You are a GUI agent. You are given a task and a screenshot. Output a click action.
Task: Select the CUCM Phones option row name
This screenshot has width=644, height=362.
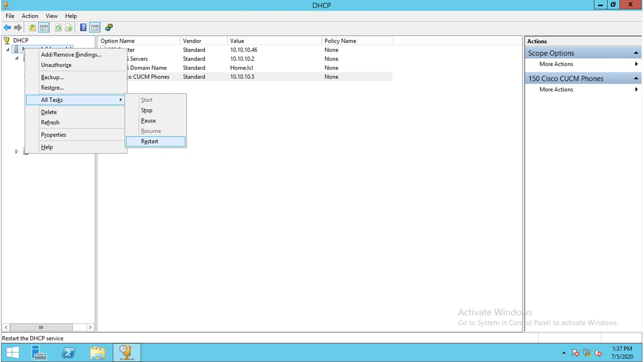pyautogui.click(x=148, y=77)
